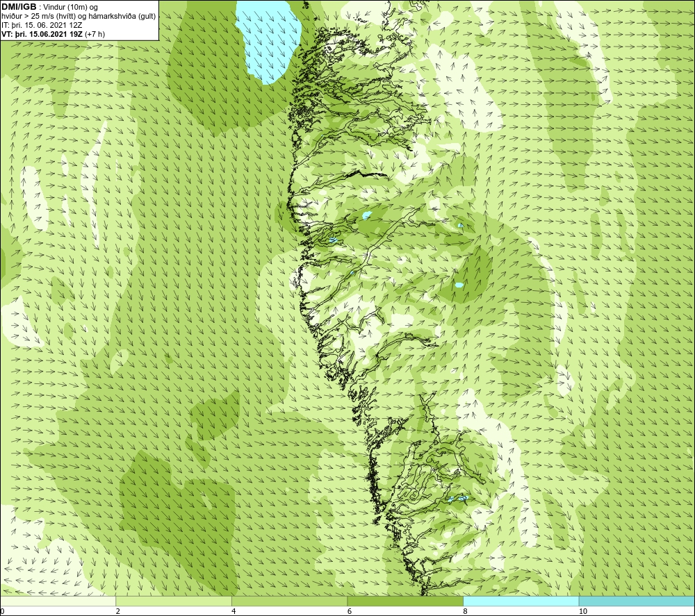The height and width of the screenshot is (616, 695).
Task: Click the 0–2 m/s palest color swatch
Action: (x=58, y=601)
